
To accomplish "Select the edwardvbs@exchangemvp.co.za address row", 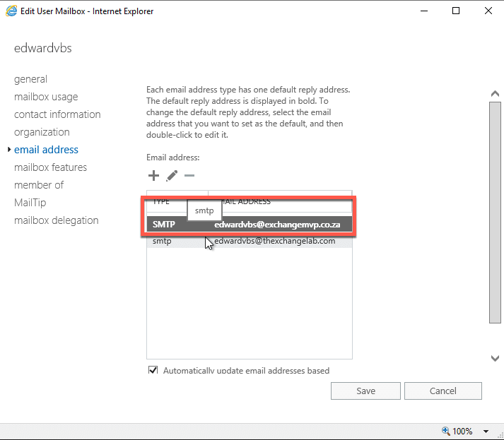I will (250, 224).
